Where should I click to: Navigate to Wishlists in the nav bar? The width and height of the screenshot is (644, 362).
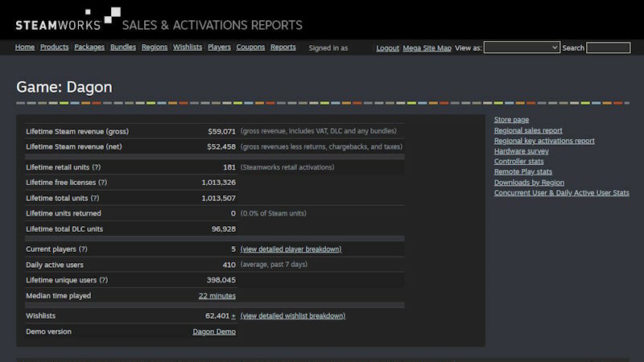188,47
